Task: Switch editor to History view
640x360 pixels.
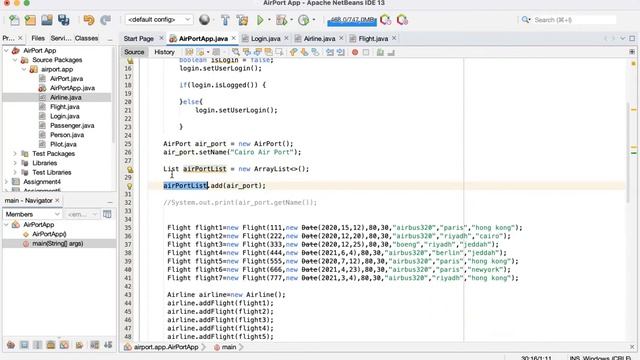Action: pyautogui.click(x=164, y=52)
